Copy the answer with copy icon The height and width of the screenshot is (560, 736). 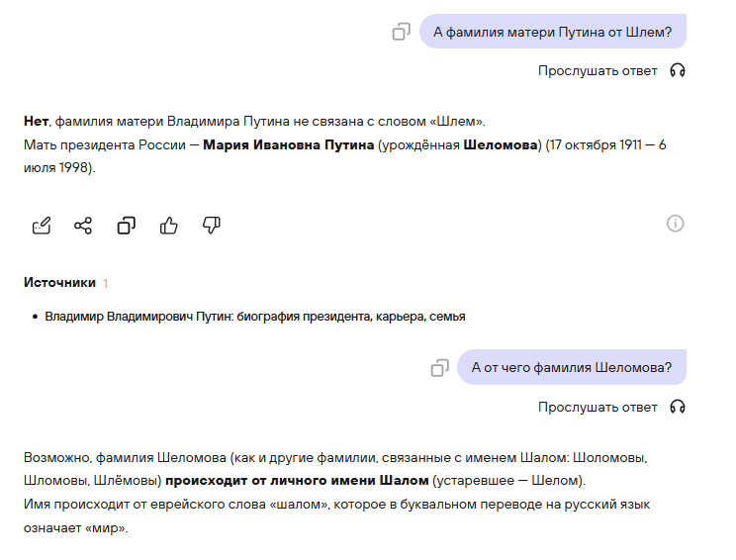(x=126, y=226)
